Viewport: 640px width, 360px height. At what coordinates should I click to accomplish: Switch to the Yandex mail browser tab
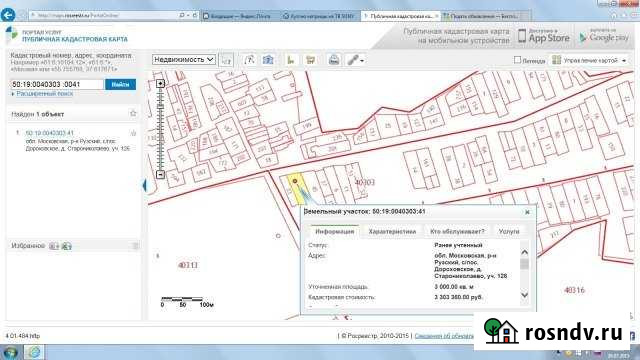pos(240,16)
